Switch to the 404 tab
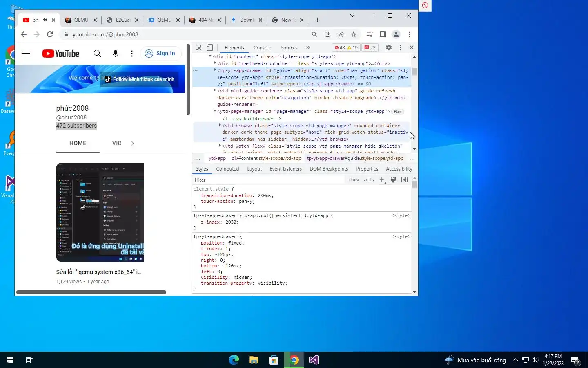The width and height of the screenshot is (588, 368). click(x=205, y=20)
